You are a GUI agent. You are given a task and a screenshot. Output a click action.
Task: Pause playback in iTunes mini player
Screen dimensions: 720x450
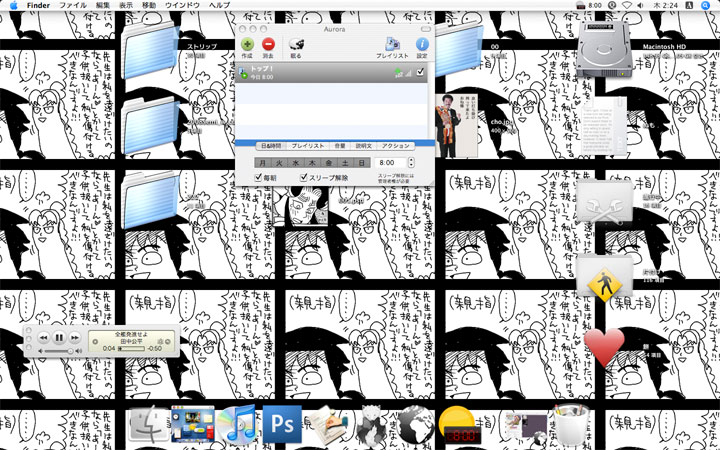59,338
